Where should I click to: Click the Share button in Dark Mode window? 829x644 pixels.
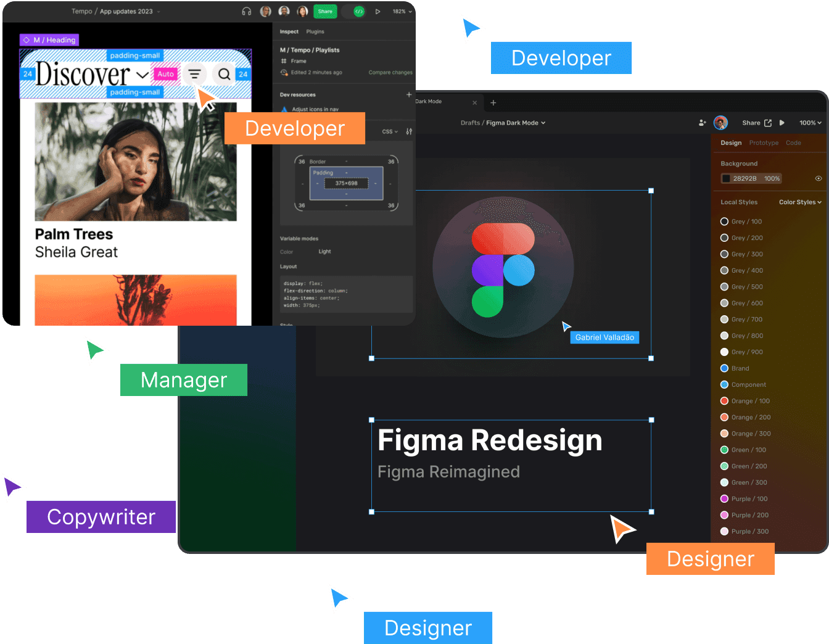tap(751, 123)
